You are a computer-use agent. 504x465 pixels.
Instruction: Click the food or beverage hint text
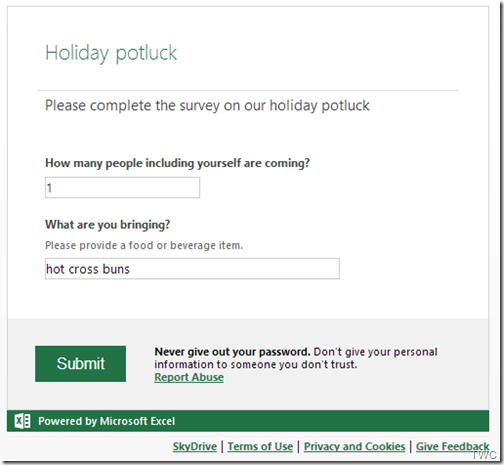(144, 245)
